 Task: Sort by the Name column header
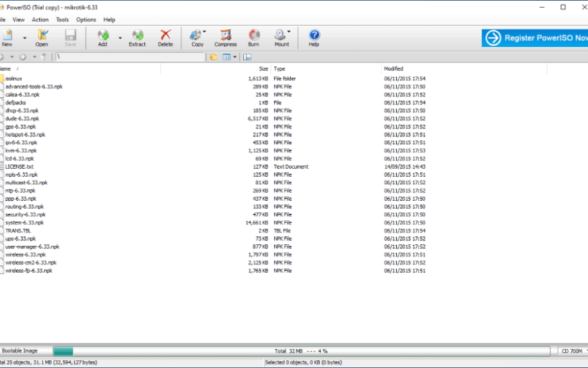[x=80, y=68]
